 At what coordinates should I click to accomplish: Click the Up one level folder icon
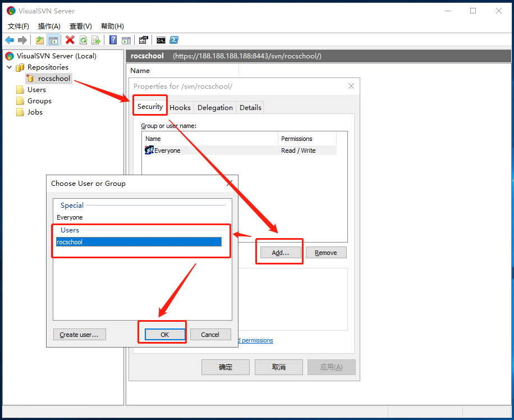coord(40,40)
